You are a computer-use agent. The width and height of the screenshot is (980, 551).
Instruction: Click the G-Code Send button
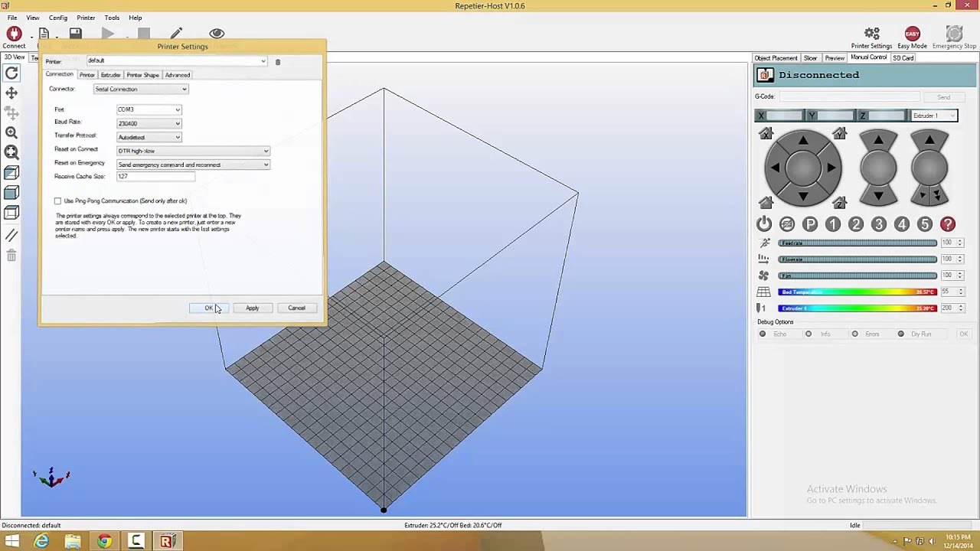coord(943,97)
